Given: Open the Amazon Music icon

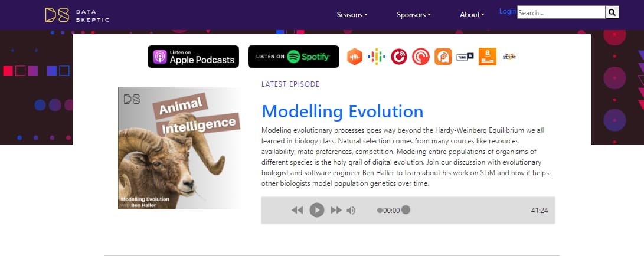Looking at the screenshot, I should point(488,57).
